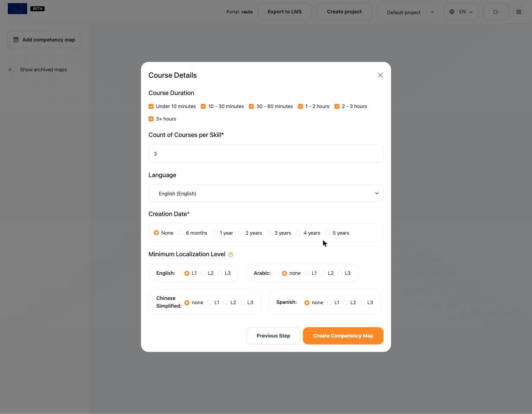The width and height of the screenshot is (532, 414).
Task: Select L2 for Chinese Simplified localization
Action: (x=225, y=303)
